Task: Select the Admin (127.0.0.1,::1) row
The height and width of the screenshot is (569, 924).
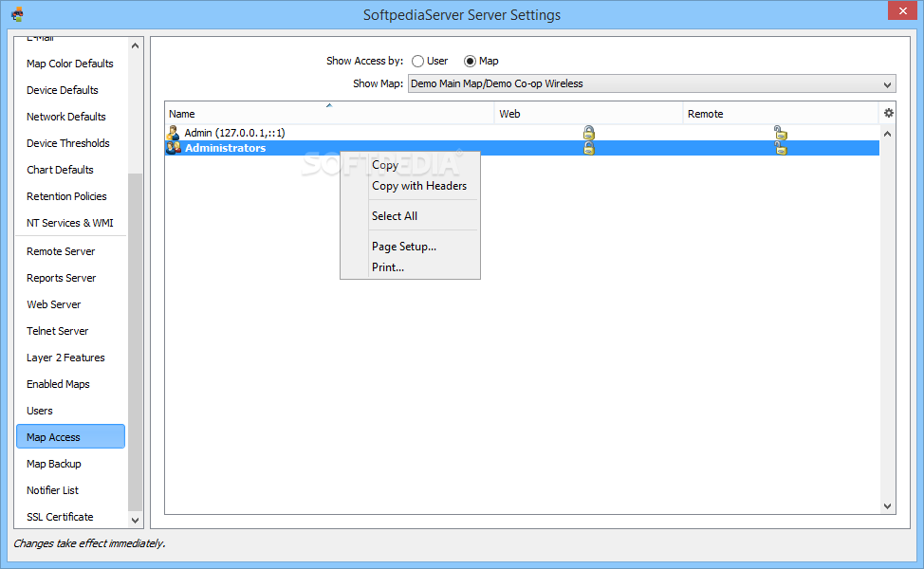Action: [522, 133]
